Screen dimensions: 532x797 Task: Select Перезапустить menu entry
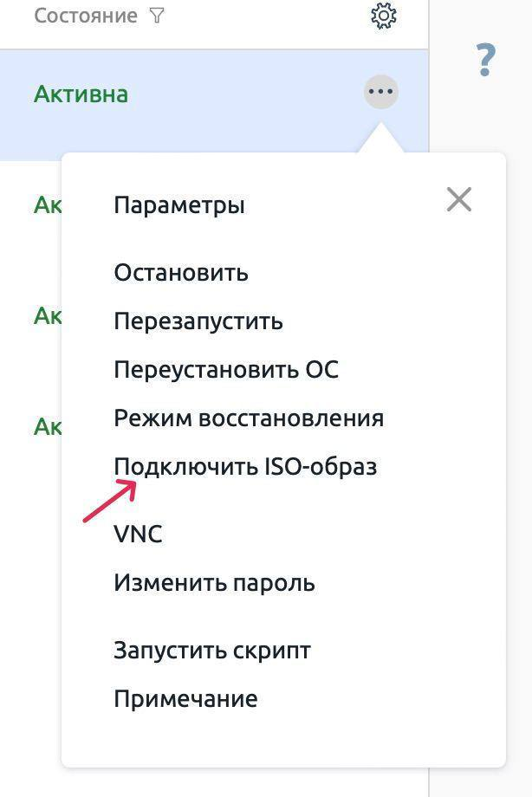[x=198, y=321]
